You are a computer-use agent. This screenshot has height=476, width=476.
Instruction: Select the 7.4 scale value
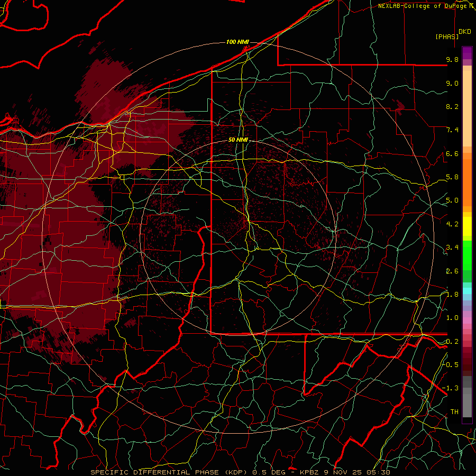(x=452, y=130)
